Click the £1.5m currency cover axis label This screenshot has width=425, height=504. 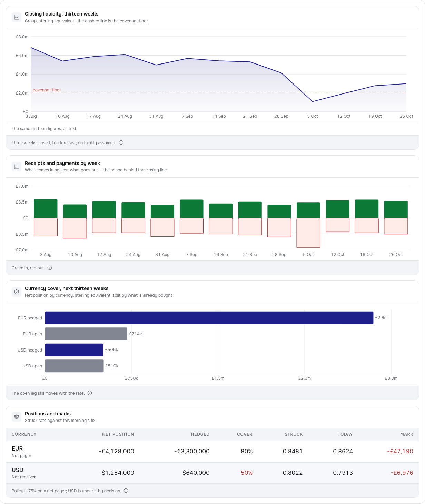point(218,378)
